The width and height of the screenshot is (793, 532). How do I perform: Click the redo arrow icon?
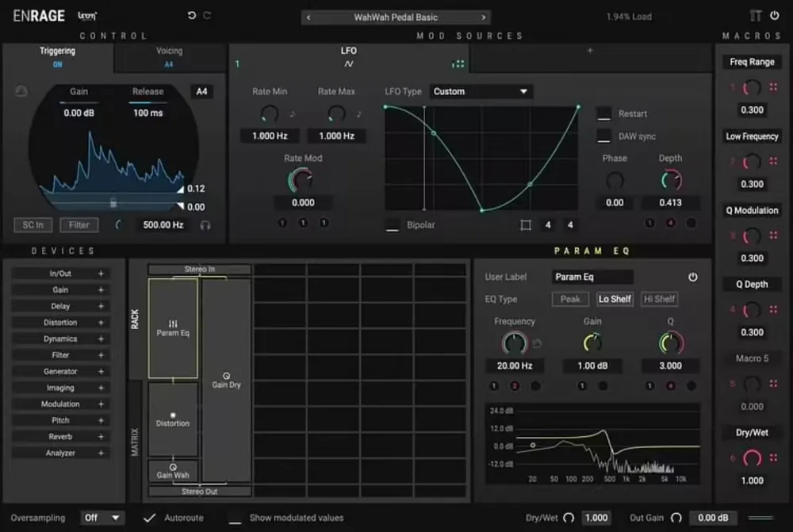point(207,16)
